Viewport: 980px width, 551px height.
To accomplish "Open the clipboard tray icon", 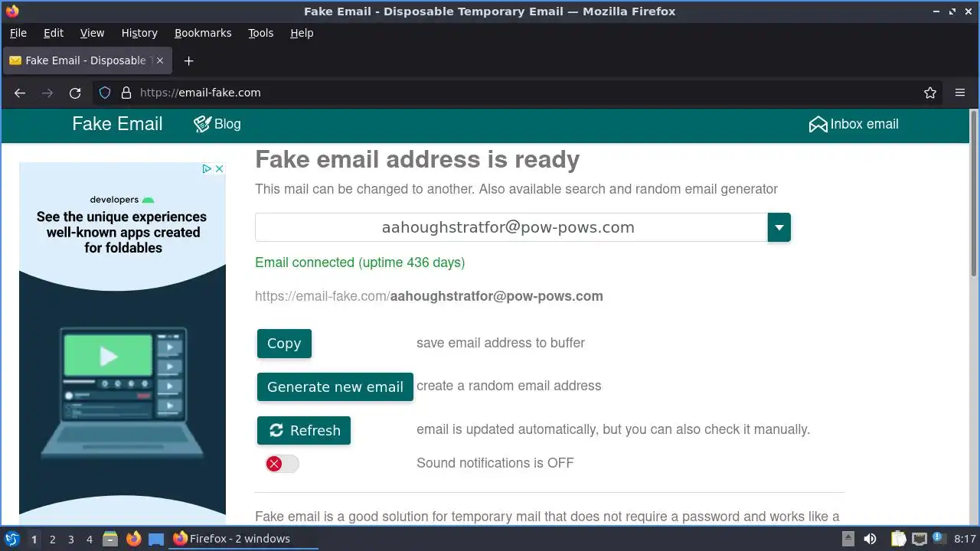I will (x=898, y=540).
